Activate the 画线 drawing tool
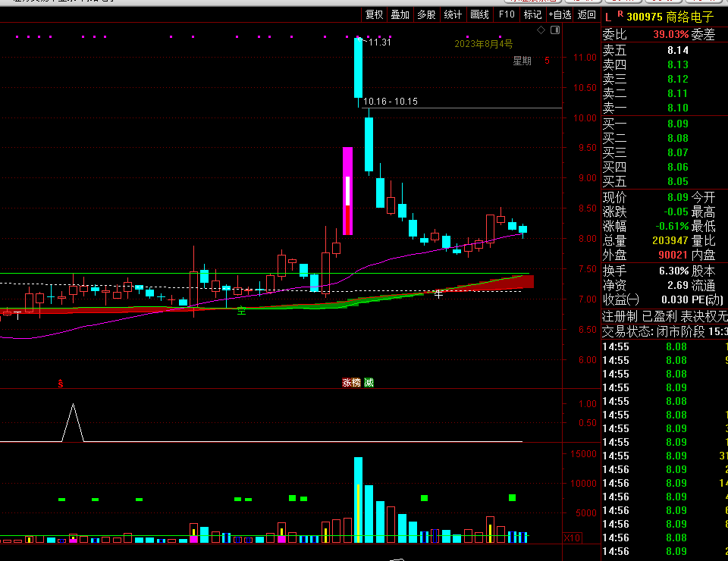The height and width of the screenshot is (561, 728). [479, 15]
